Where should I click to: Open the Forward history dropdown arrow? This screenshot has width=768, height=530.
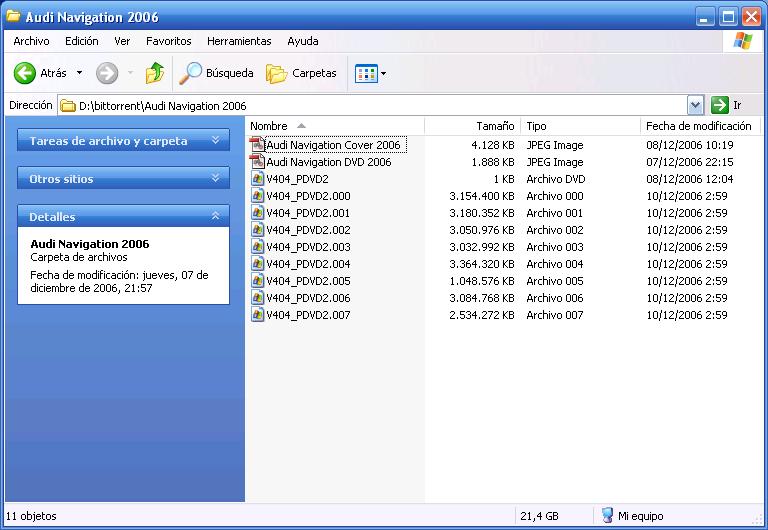(130, 73)
